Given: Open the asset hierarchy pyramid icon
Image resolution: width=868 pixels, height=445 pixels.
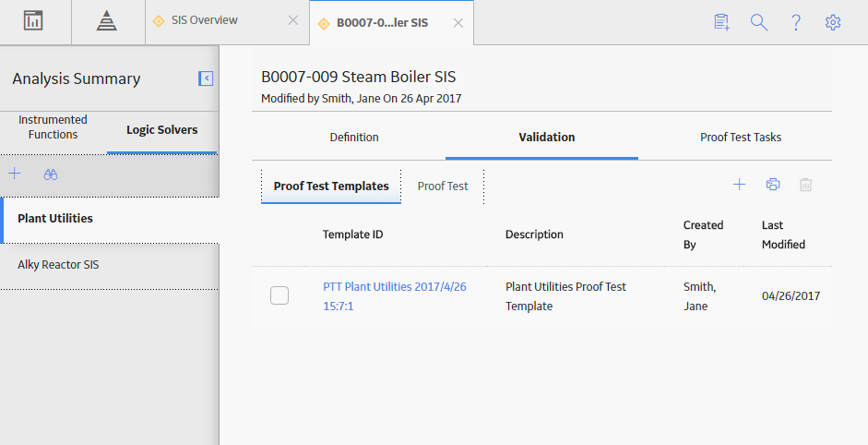Looking at the screenshot, I should (x=106, y=21).
